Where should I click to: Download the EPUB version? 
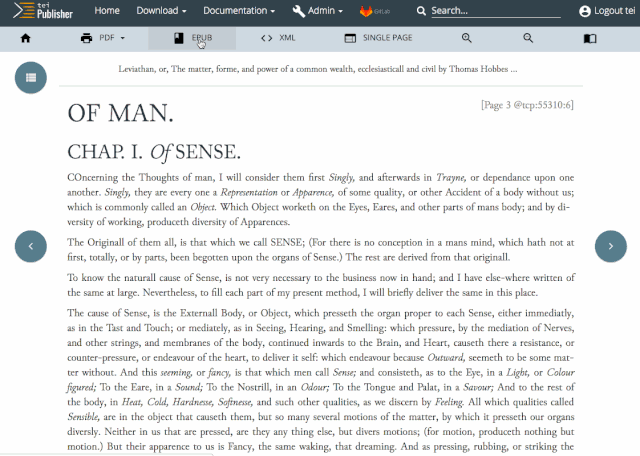pyautogui.click(x=192, y=38)
